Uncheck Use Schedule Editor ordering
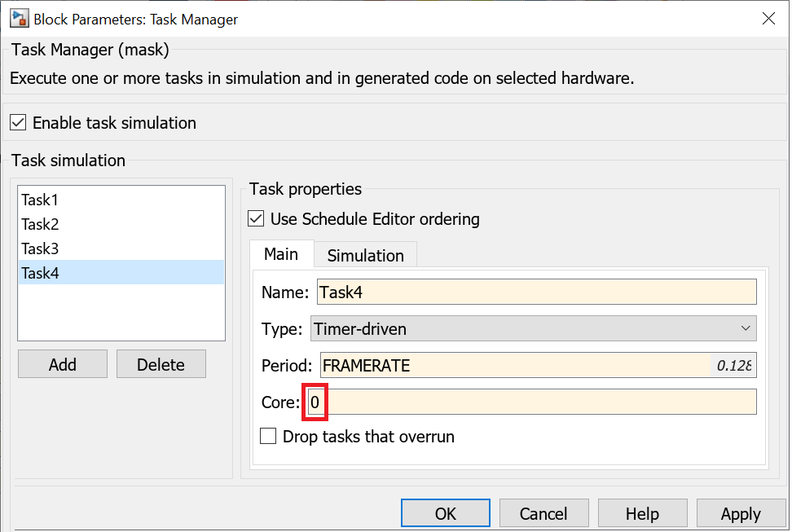The image size is (792, 532). [x=257, y=218]
